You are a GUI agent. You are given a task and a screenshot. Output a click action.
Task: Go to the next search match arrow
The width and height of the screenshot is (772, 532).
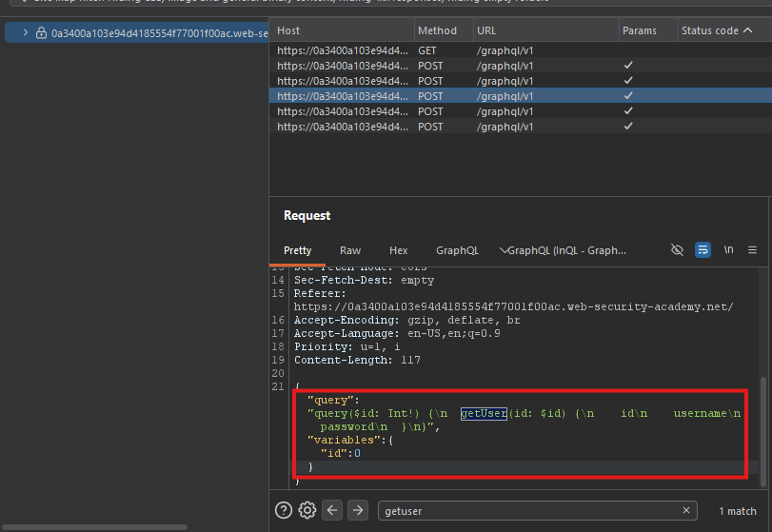coord(358,510)
